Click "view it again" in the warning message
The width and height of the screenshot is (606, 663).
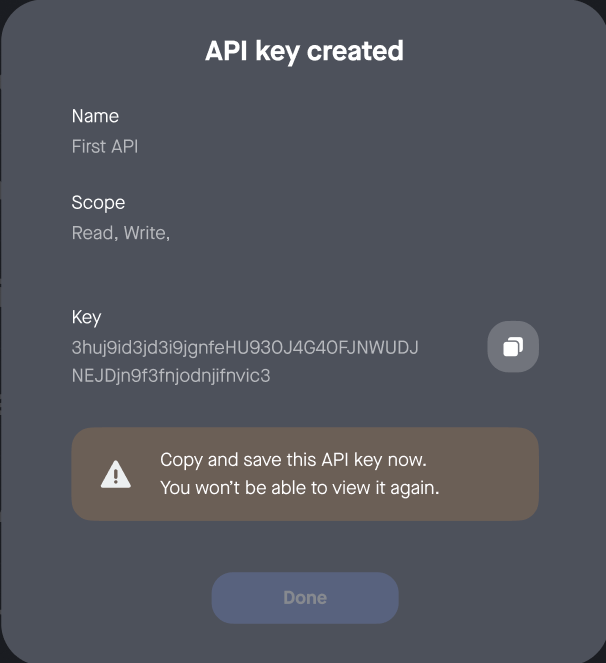coord(386,489)
